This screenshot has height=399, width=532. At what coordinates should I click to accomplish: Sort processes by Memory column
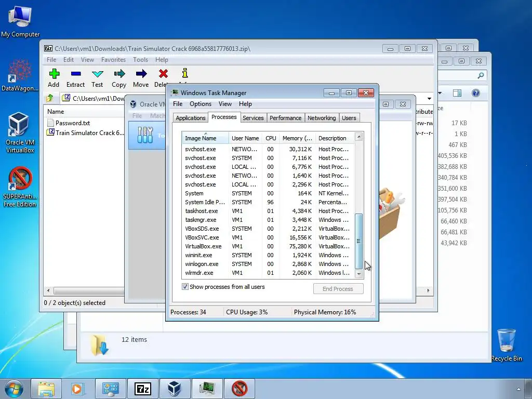(297, 138)
